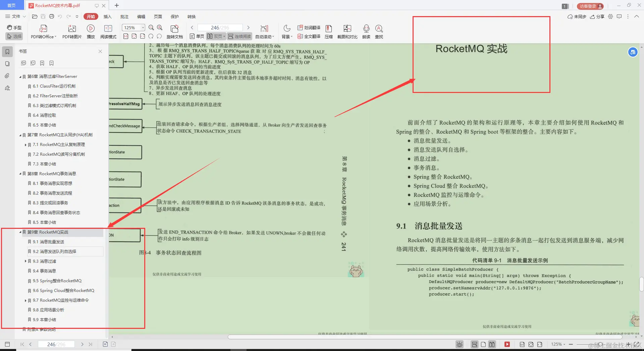Rotate the document using 旋转文档
644x351 pixels.
tap(174, 31)
